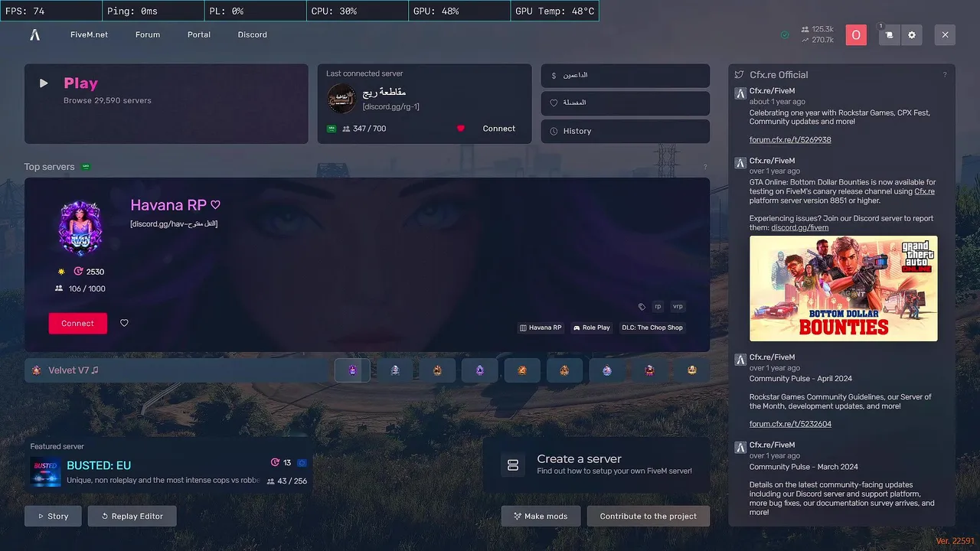
Task: Open the Replay Editor button
Action: [132, 516]
